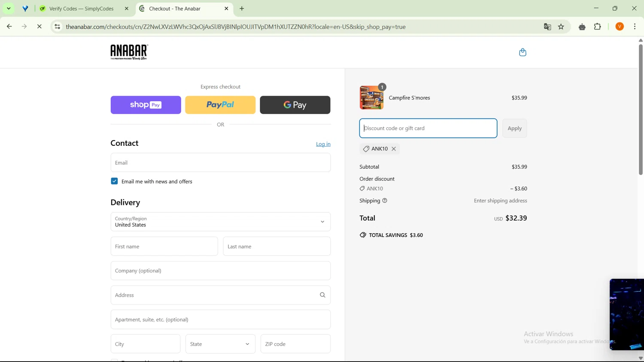Focus the Email input field
The image size is (644, 362).
[221, 163]
